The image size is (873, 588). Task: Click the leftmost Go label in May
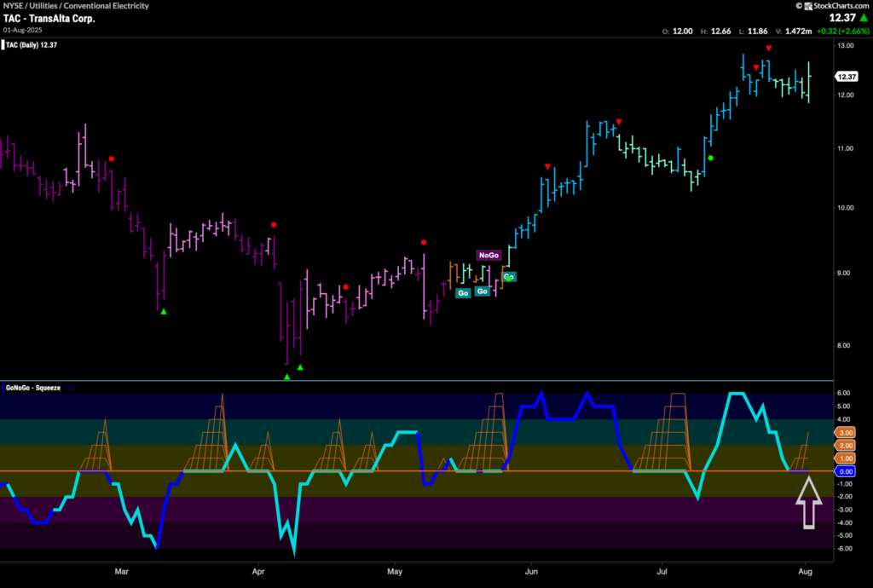[463, 293]
